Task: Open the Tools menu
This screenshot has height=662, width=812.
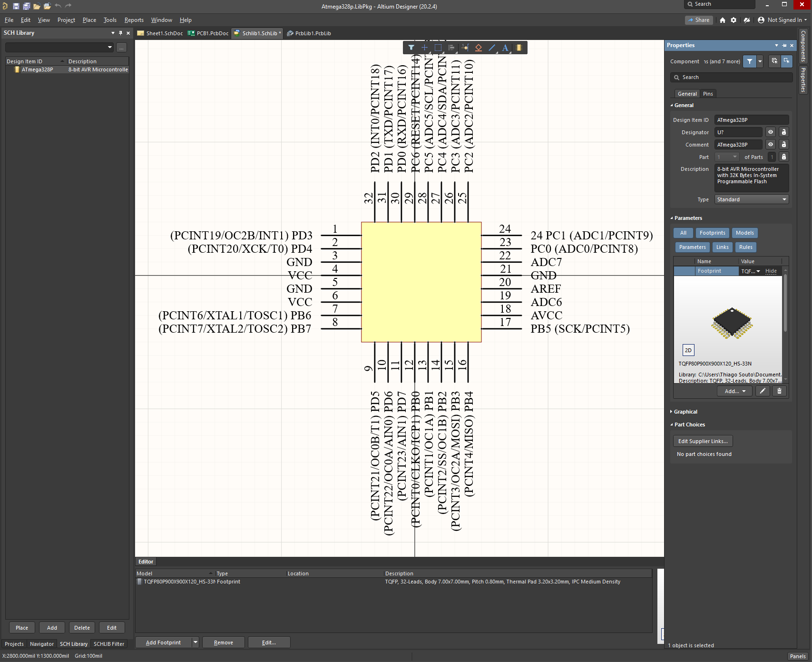Action: coord(110,20)
